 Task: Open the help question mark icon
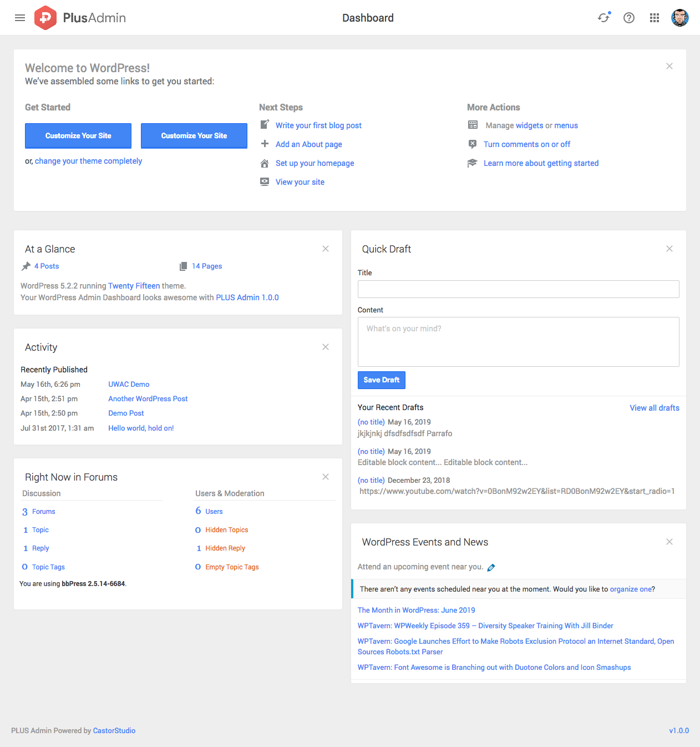pyautogui.click(x=629, y=18)
